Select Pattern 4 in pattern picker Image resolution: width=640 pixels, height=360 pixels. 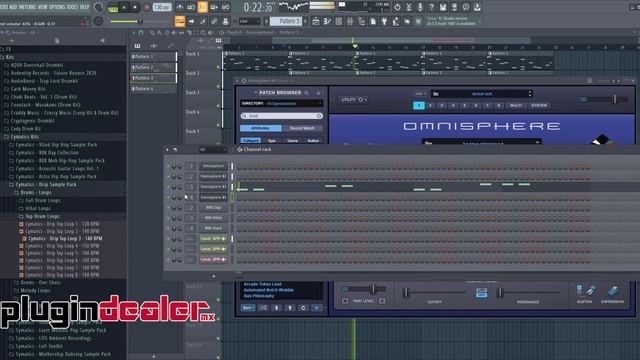(153, 89)
